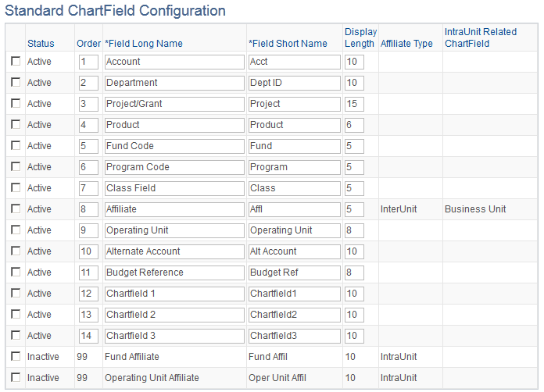
Task: Edit the Class Field long name field
Action: point(174,188)
